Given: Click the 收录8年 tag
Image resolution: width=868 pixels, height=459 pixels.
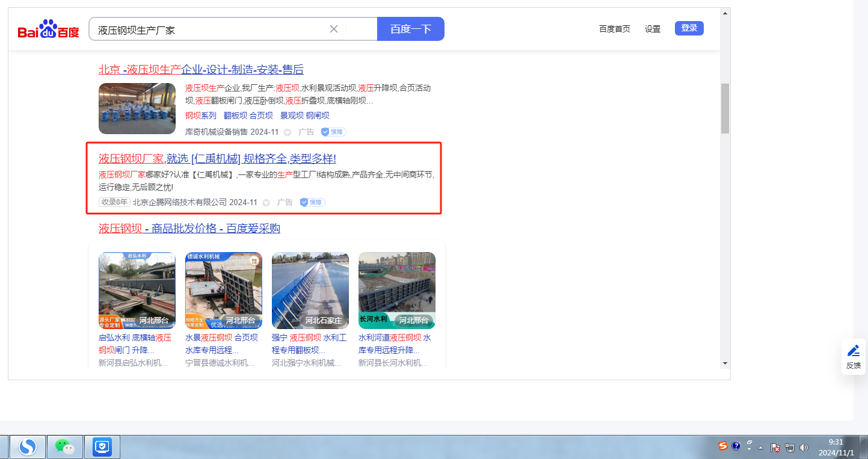Looking at the screenshot, I should coord(114,202).
